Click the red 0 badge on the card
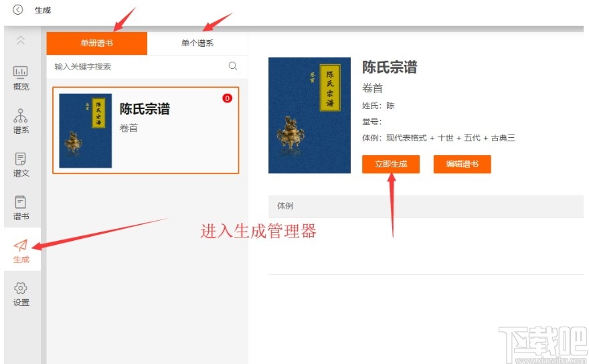Viewport: 589px width, 364px height. pos(228,98)
